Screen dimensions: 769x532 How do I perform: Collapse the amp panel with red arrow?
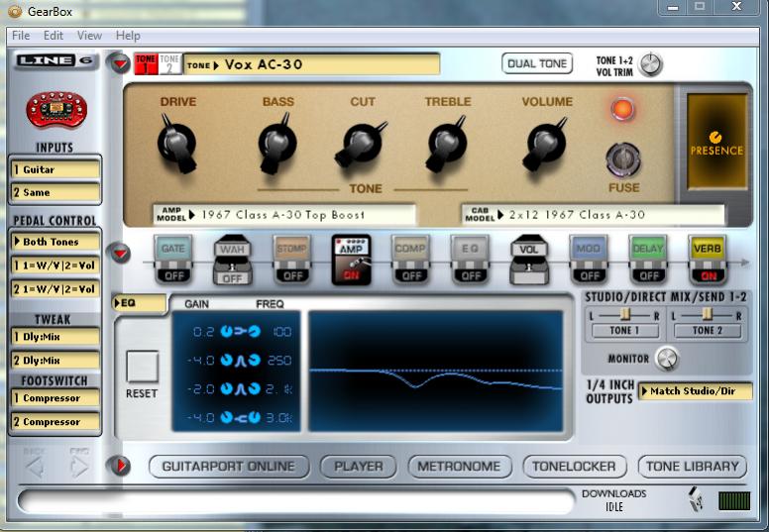[x=119, y=63]
